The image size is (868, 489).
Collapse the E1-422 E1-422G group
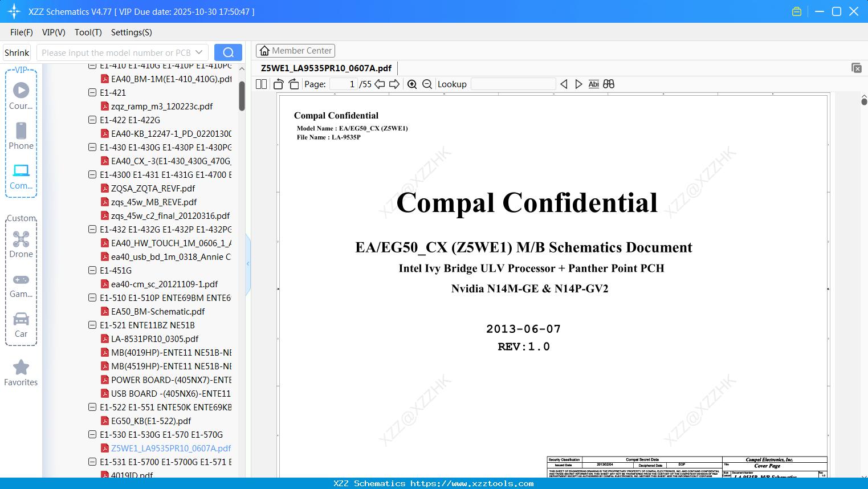click(x=92, y=120)
